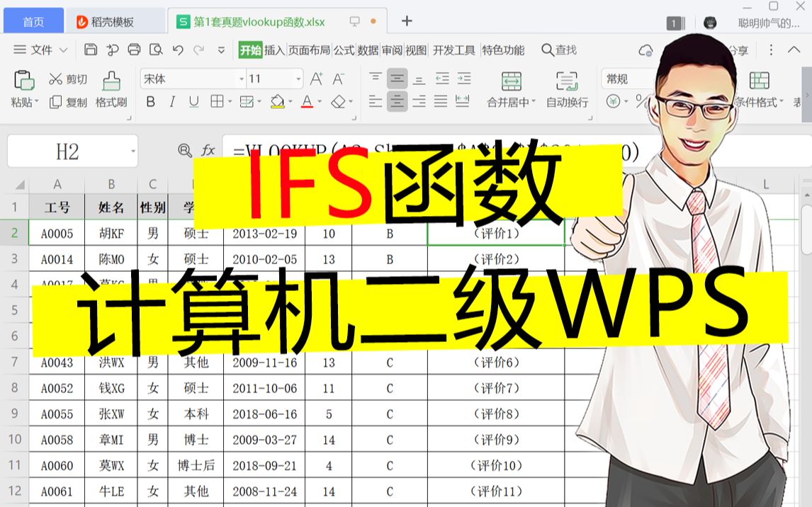Activate the 格式刷 format painter

click(111, 89)
